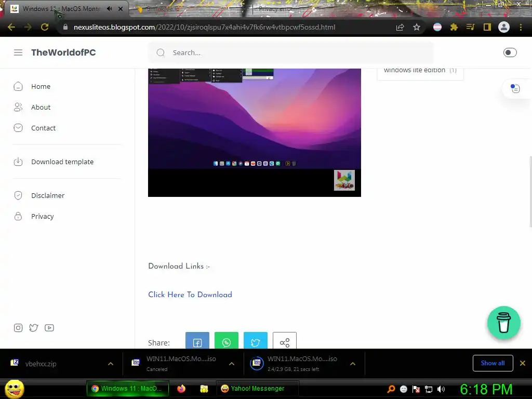Open the table of contents floating icon
The width and height of the screenshot is (532, 399).
(515, 88)
